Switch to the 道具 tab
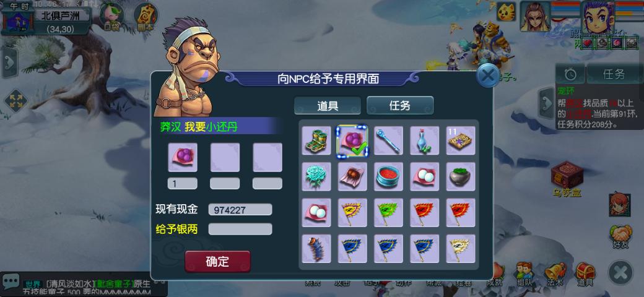Image resolution: width=644 pixels, height=297 pixels. tap(328, 105)
